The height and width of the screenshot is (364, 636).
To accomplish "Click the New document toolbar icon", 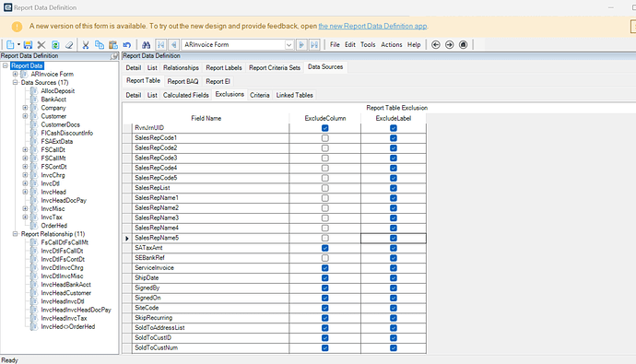I will click(x=10, y=44).
